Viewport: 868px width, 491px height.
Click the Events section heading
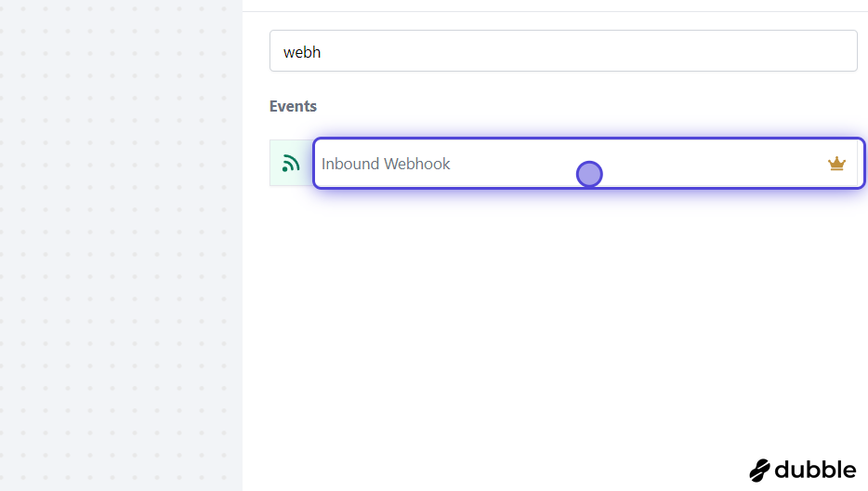(293, 106)
